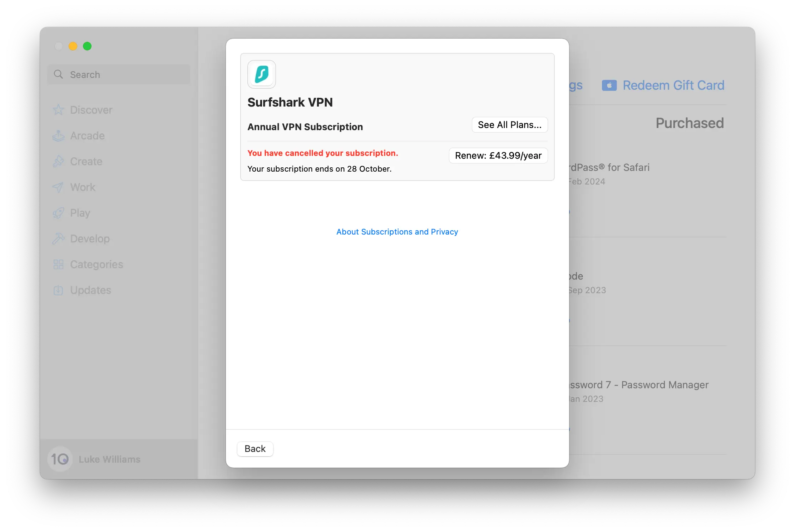The width and height of the screenshot is (795, 532).
Task: Open the Categories grid icon
Action: coord(59,264)
